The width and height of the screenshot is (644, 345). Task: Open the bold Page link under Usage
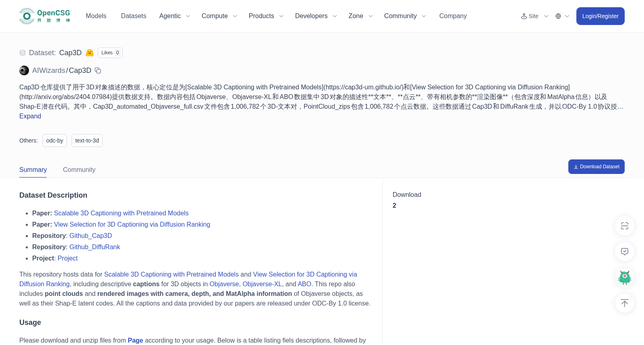click(x=135, y=341)
